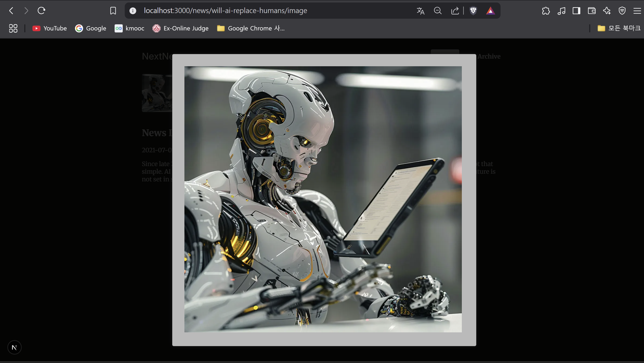
Task: Bookmark this page using bookmark icon
Action: (113, 11)
